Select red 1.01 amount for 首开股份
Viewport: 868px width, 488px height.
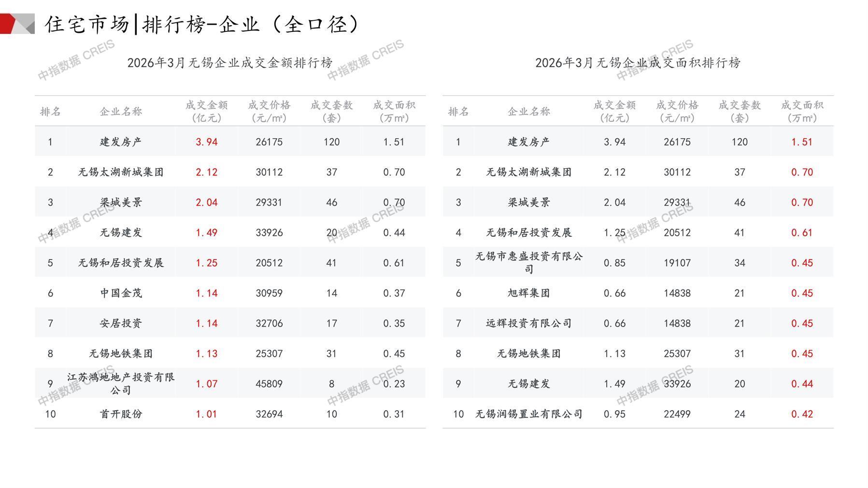[206, 414]
